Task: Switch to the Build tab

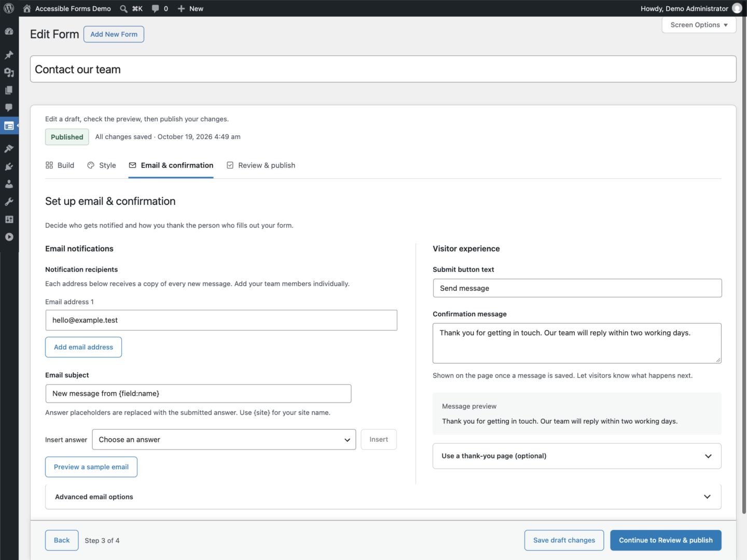Action: 60,165
